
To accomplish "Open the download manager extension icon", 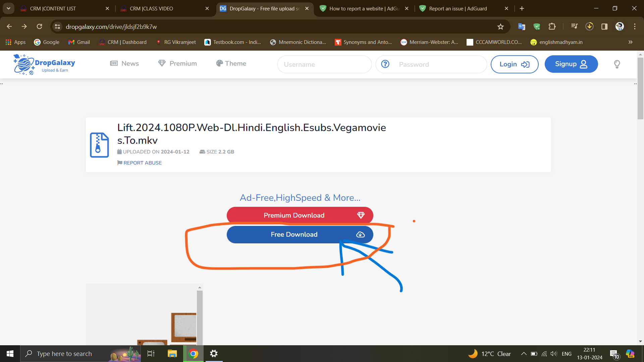I will click(x=589, y=26).
